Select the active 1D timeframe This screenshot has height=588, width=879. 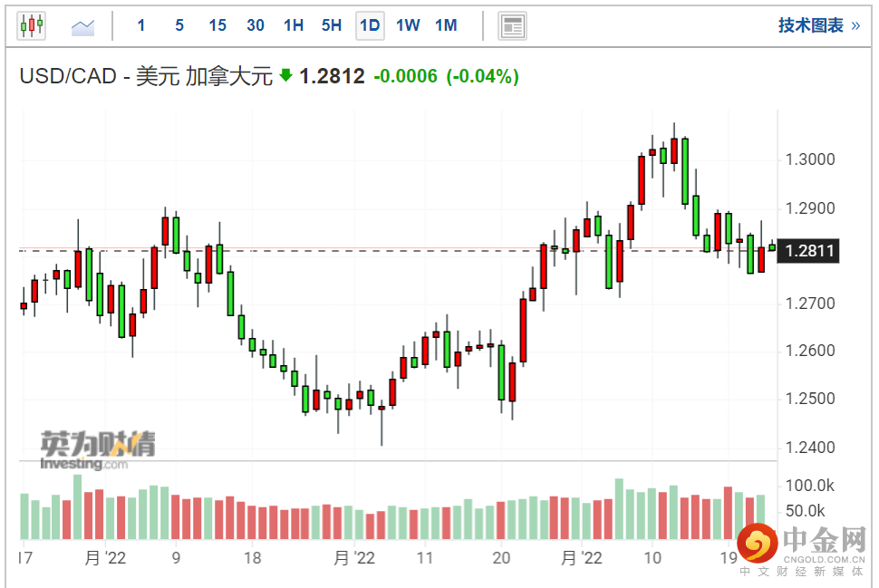(x=370, y=25)
